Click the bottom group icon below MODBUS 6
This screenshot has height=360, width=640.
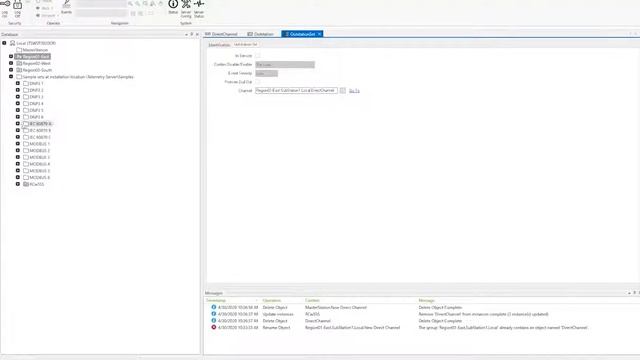(x=26, y=184)
